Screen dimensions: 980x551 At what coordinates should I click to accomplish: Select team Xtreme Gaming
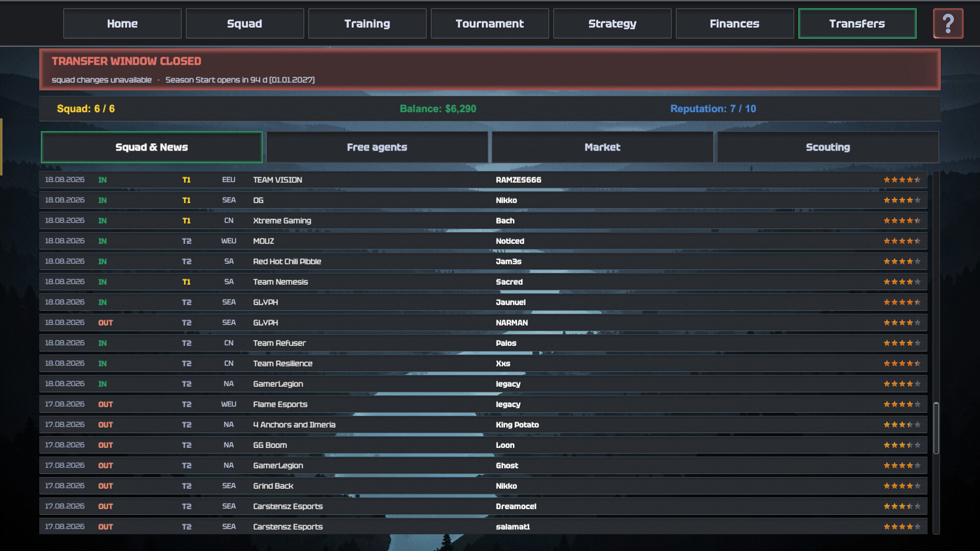[282, 220]
